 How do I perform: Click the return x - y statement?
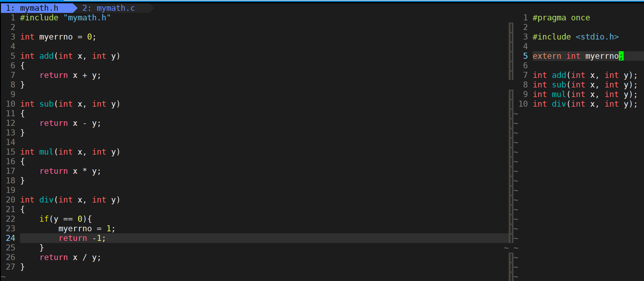coord(70,123)
